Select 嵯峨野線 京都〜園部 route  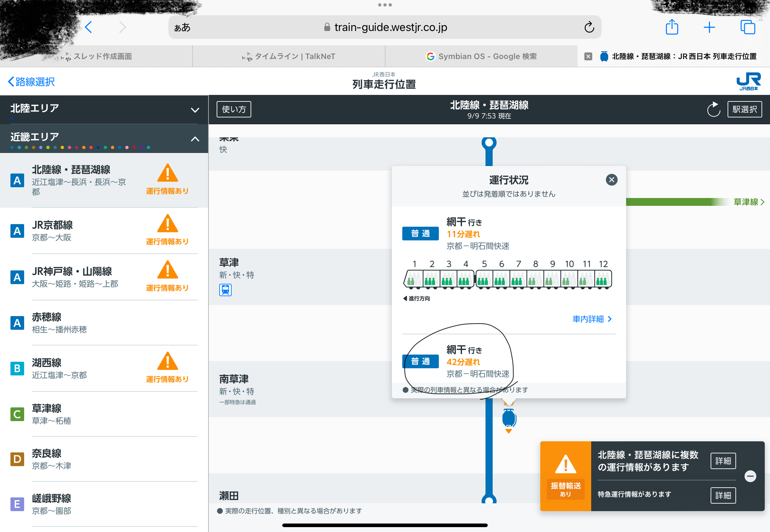point(104,504)
